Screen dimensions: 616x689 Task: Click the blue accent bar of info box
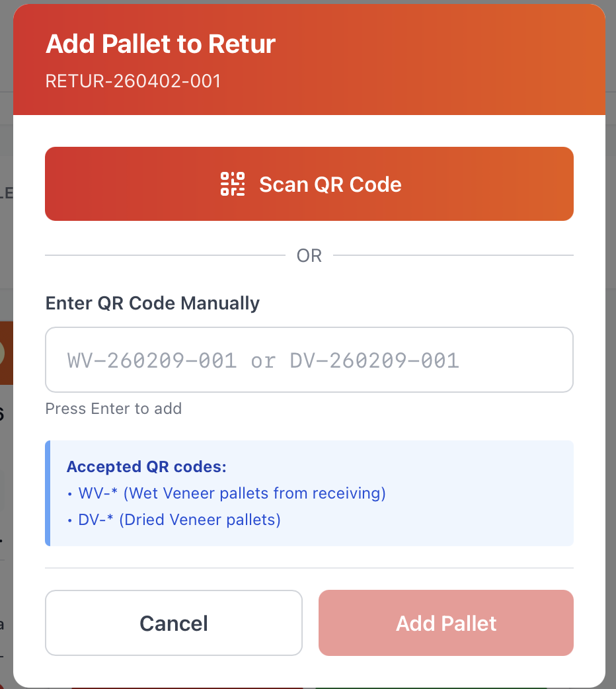48,493
